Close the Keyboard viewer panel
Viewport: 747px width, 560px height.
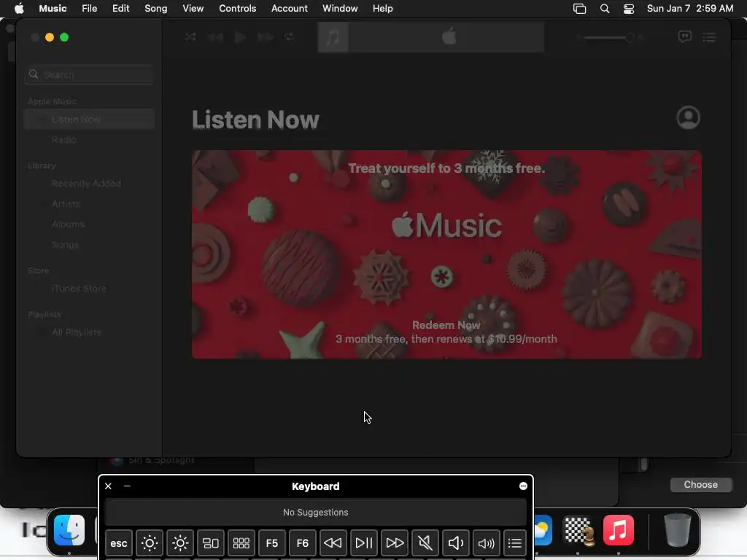pyautogui.click(x=108, y=486)
